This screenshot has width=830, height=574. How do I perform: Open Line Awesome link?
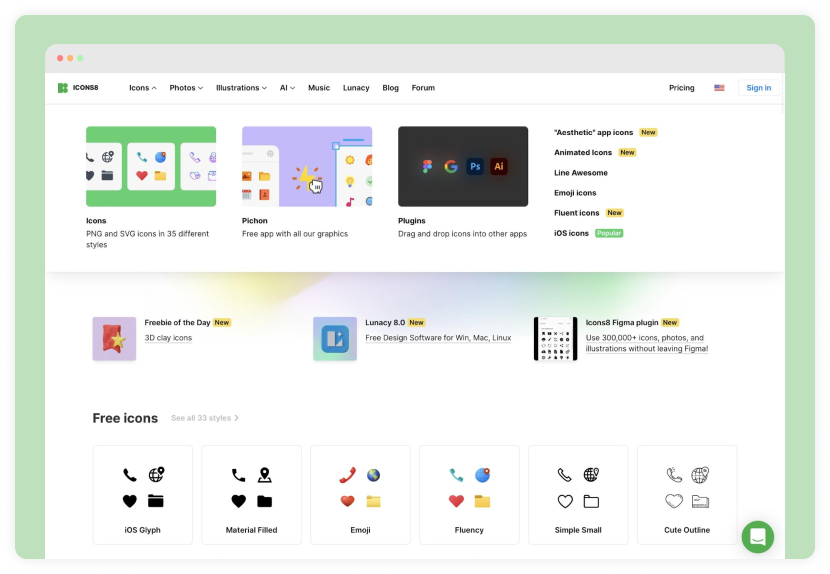click(x=581, y=173)
